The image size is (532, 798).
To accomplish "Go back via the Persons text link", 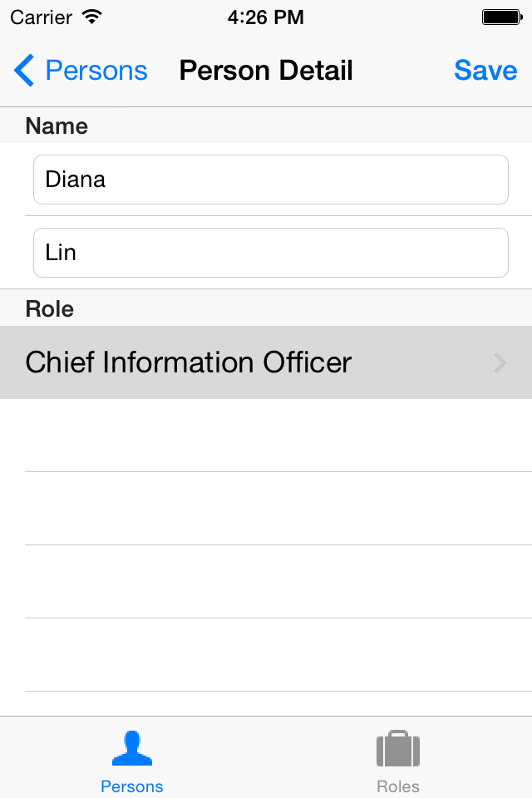I will click(x=96, y=70).
